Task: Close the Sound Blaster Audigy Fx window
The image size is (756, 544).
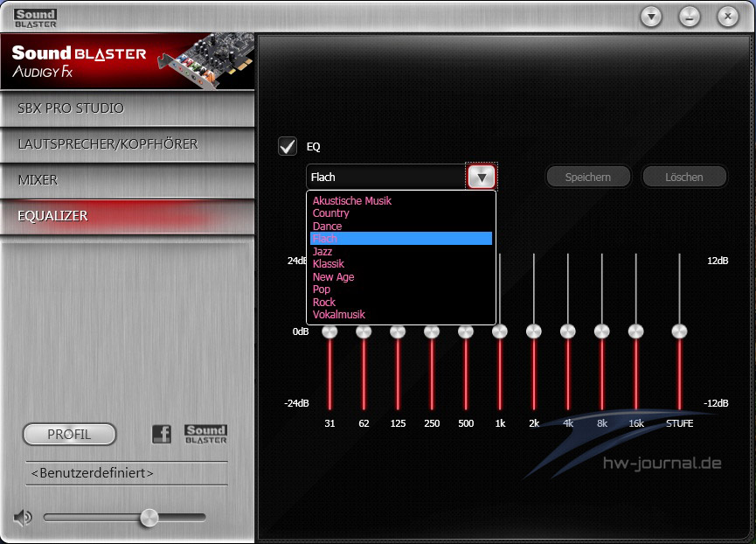Action: pos(727,17)
